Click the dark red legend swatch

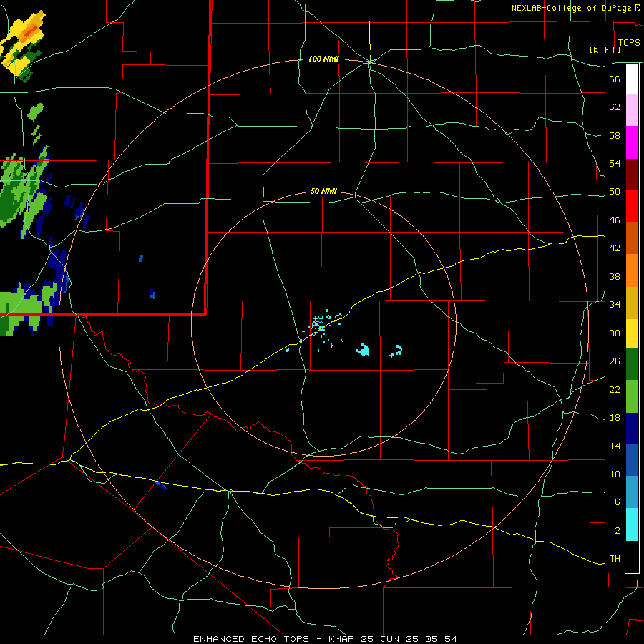[632, 175]
